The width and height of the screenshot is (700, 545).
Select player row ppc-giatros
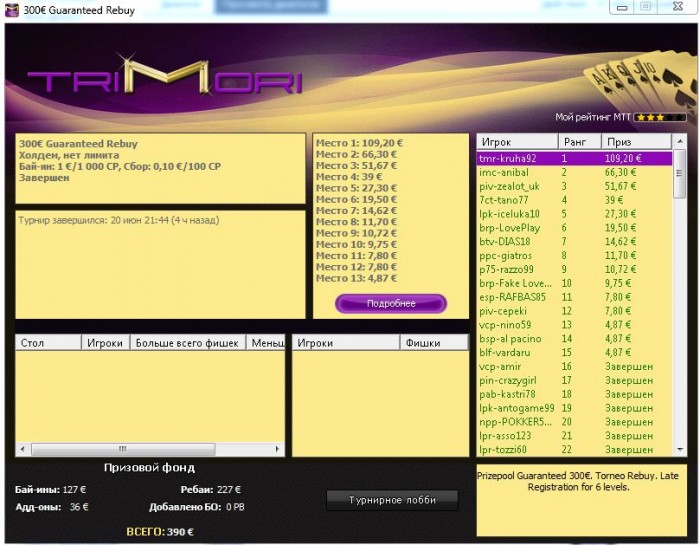575,255
